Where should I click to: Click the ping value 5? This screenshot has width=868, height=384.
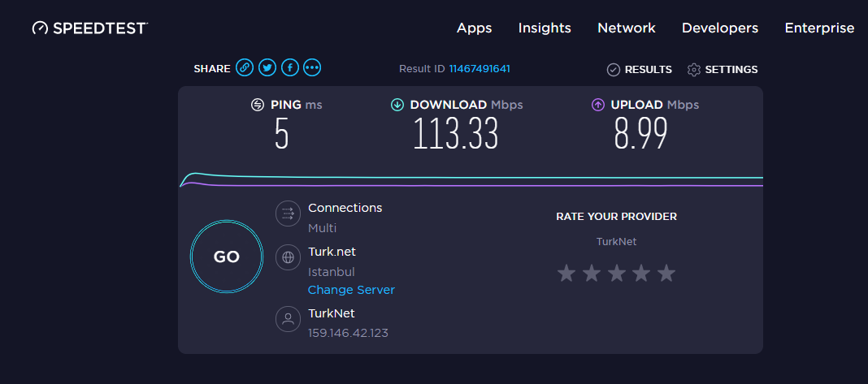point(282,133)
